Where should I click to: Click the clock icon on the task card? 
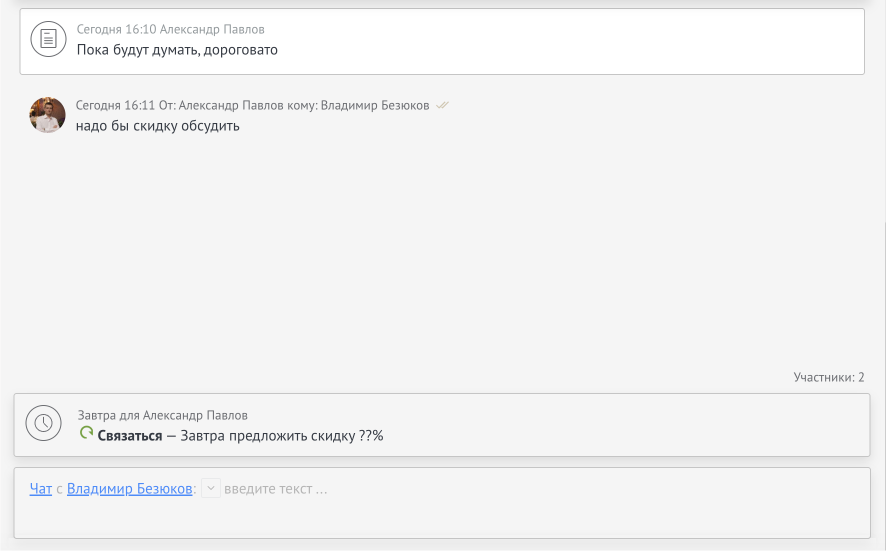43,423
